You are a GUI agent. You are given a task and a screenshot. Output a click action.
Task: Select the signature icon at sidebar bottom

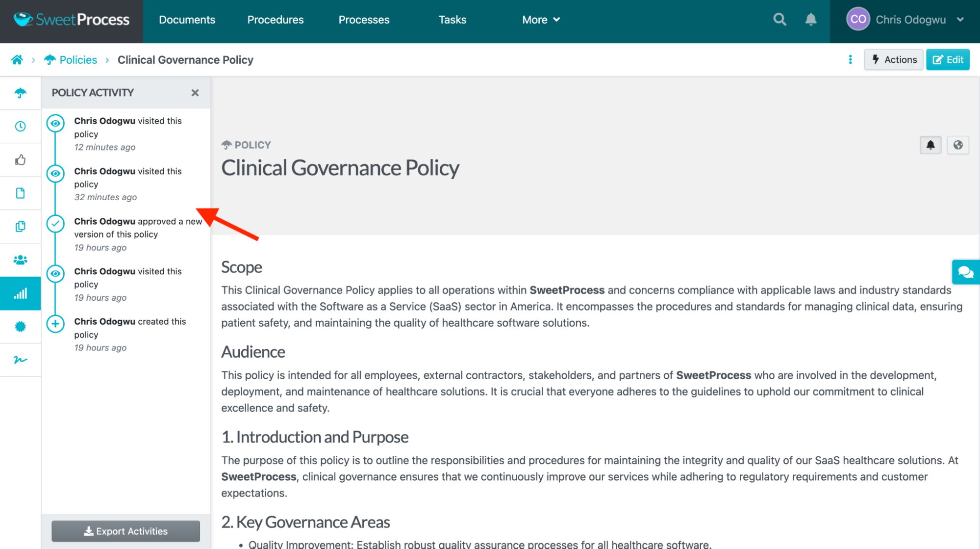coord(20,360)
